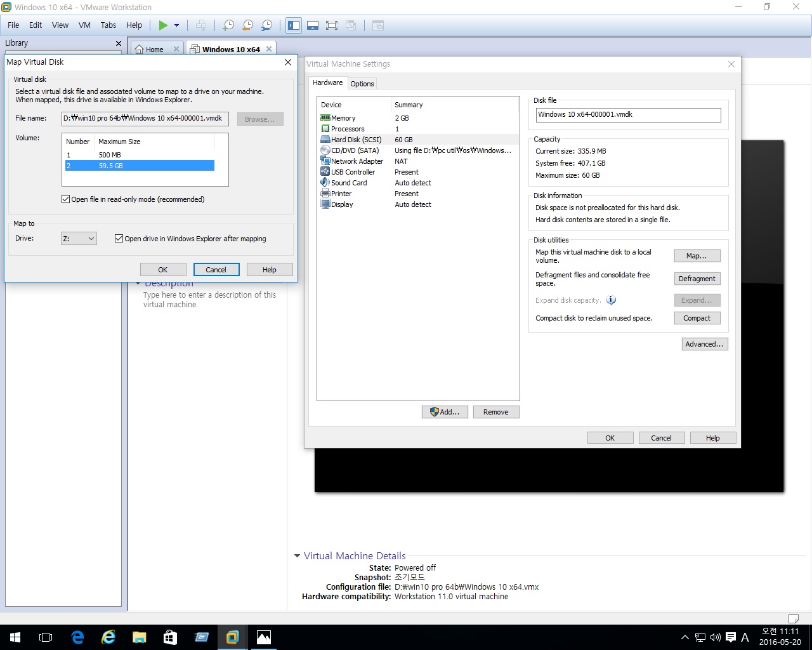Switch to the Windows 10 x64 tab

[x=231, y=49]
